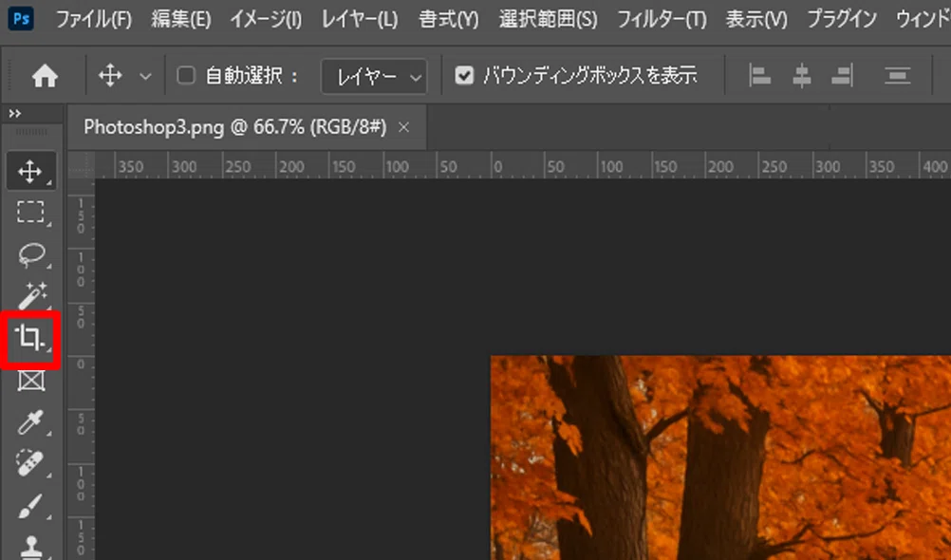Open the 書式(Y) menu
951x560 pixels.
tap(449, 19)
